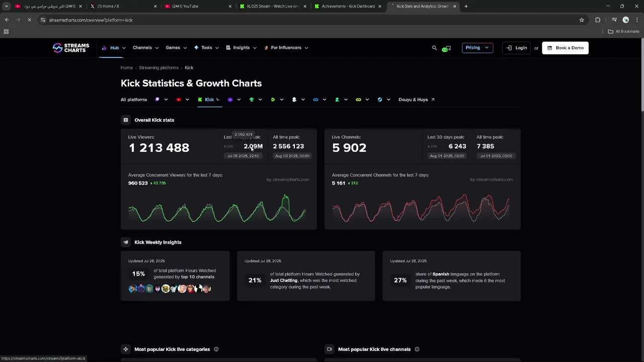Go back with the browser back arrow
Viewport: 644px width, 362px height.
click(7, 20)
